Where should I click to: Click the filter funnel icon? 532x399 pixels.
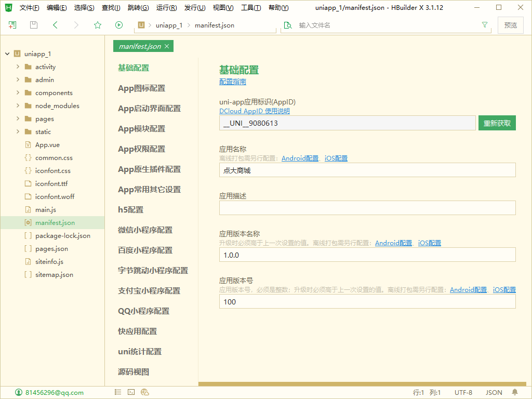(485, 25)
